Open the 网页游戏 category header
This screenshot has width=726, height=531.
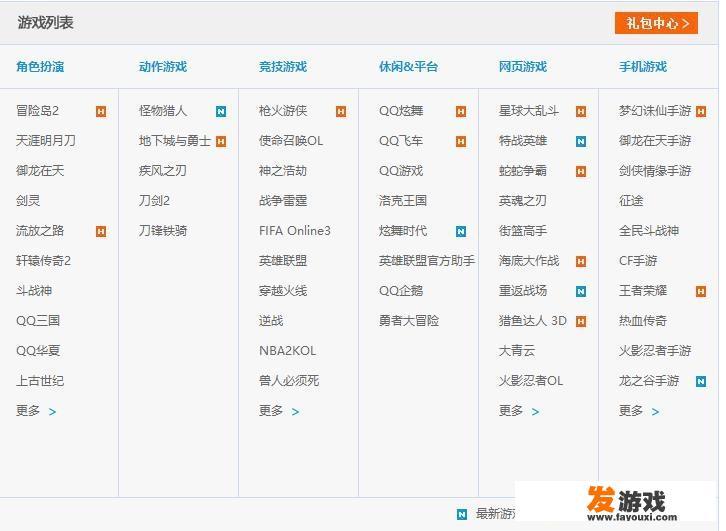pyautogui.click(x=522, y=67)
